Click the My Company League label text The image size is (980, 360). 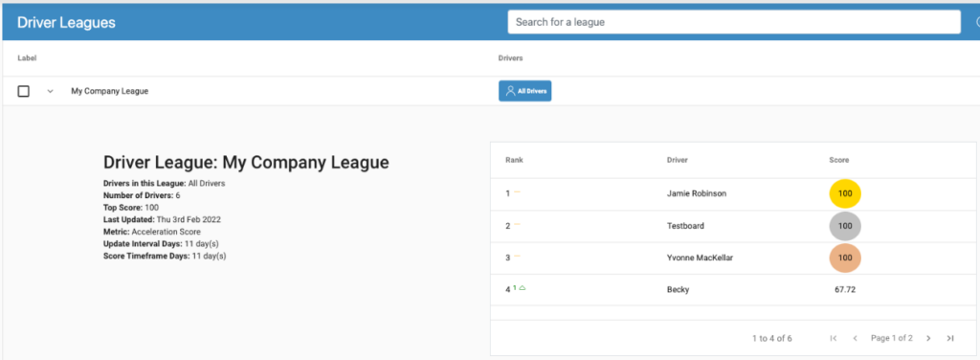(x=109, y=91)
